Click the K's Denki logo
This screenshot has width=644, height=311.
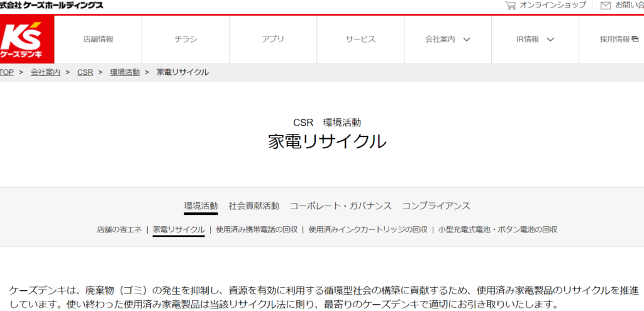point(26,40)
